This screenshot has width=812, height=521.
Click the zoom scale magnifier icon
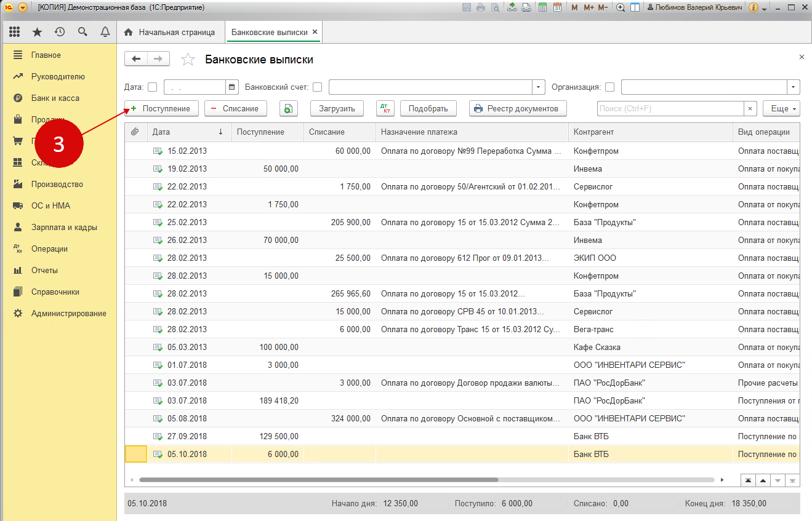coord(620,7)
